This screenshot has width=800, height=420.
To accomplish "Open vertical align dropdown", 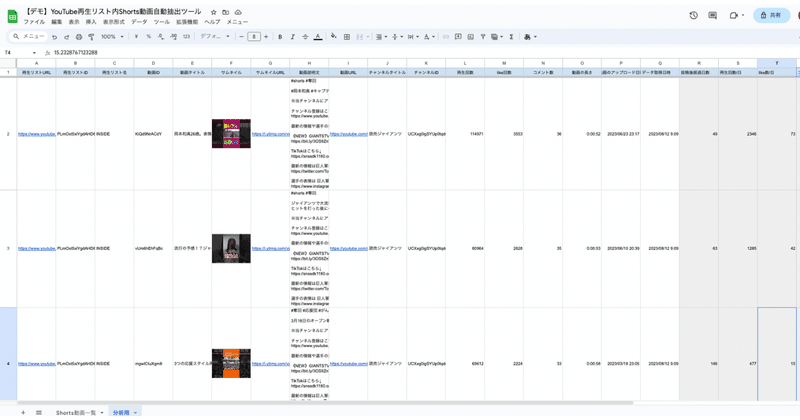I will [396, 37].
